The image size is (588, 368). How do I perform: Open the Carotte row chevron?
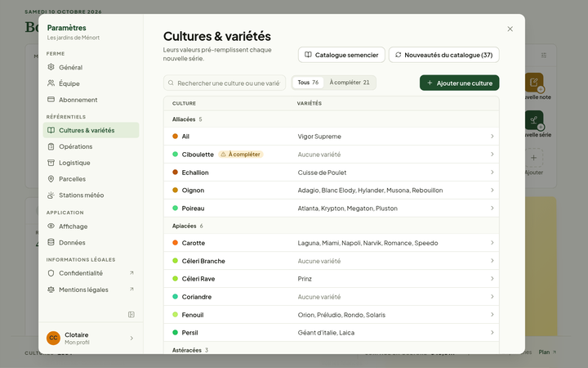tap(492, 243)
